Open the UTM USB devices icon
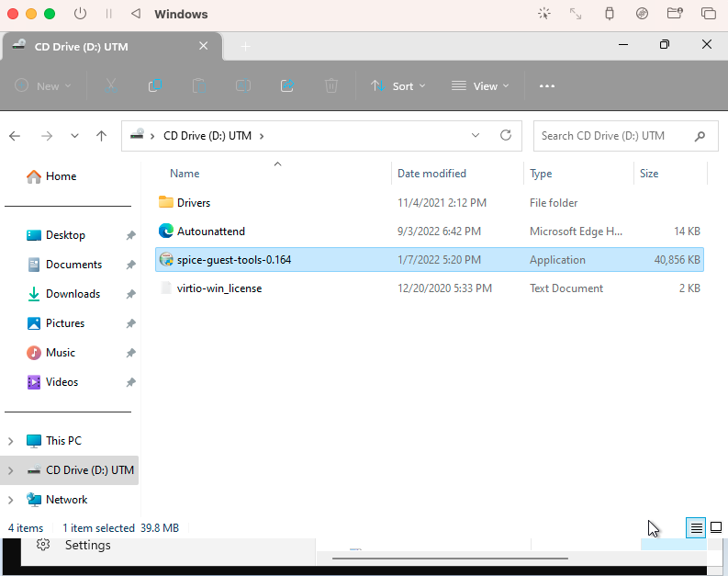 pyautogui.click(x=610, y=14)
